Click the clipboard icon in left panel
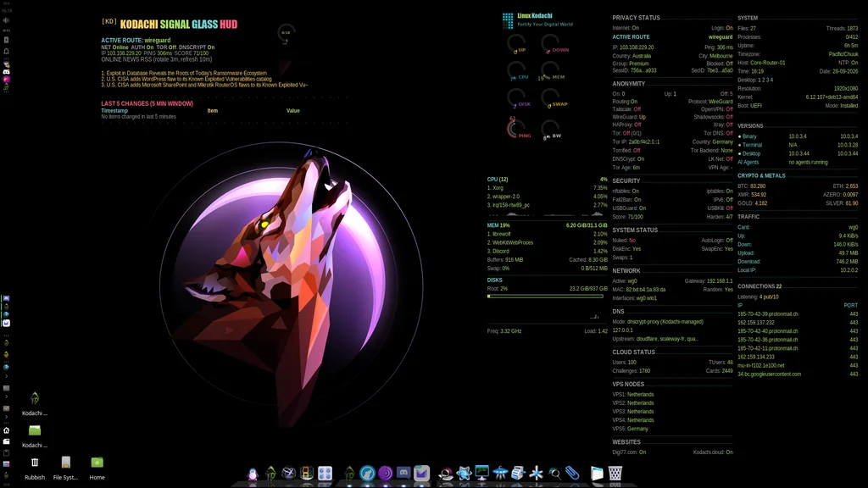The height and width of the screenshot is (488, 868). coord(6,452)
